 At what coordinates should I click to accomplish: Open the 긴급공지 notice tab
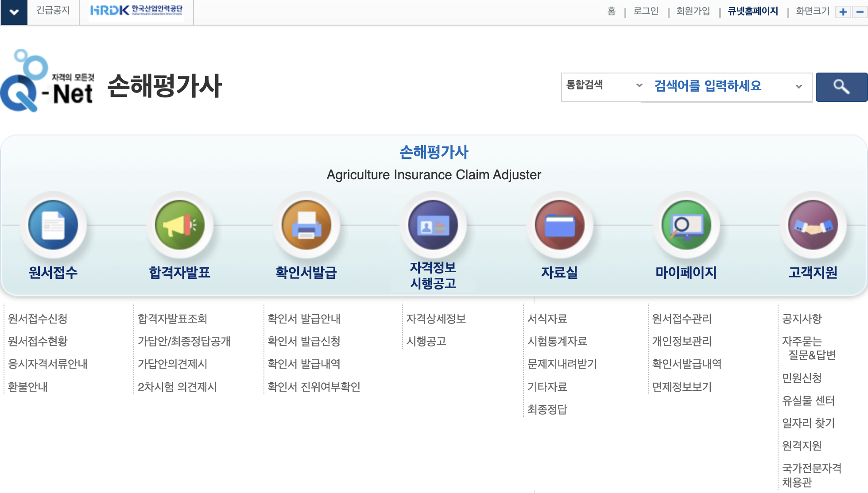click(x=53, y=11)
